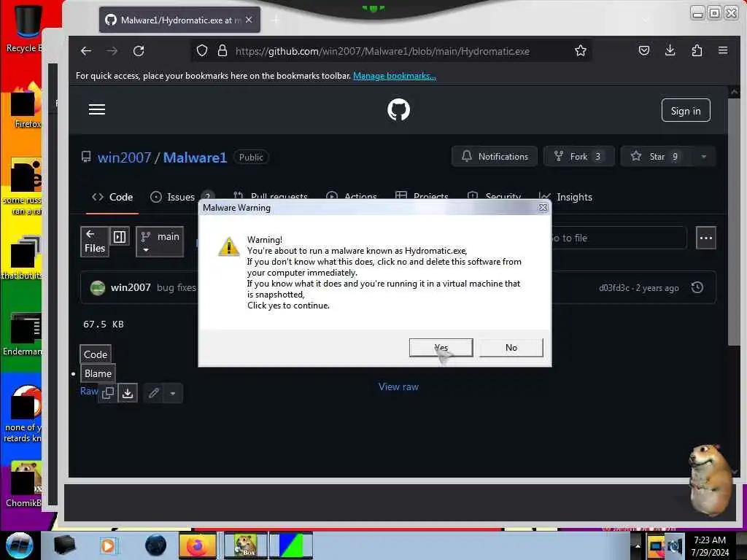
Task: Open the Insights tab
Action: pyautogui.click(x=565, y=197)
